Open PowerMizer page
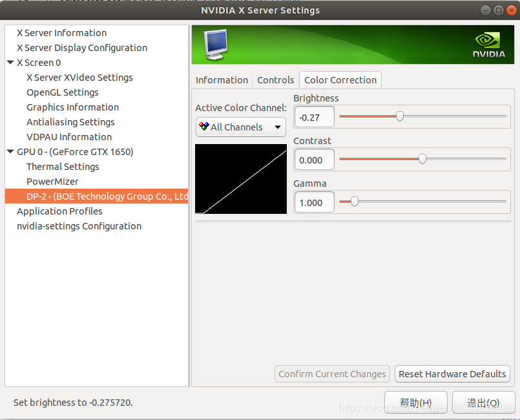The image size is (520, 420). click(x=52, y=182)
